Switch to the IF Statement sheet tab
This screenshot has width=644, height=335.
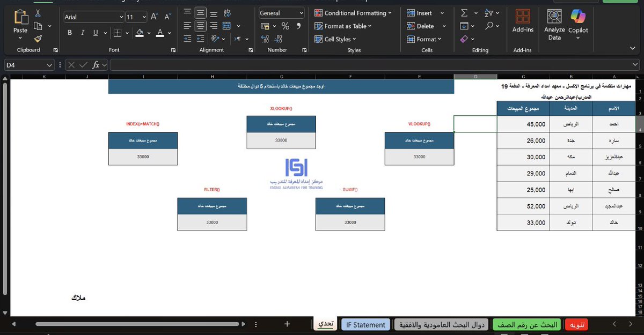pyautogui.click(x=365, y=324)
